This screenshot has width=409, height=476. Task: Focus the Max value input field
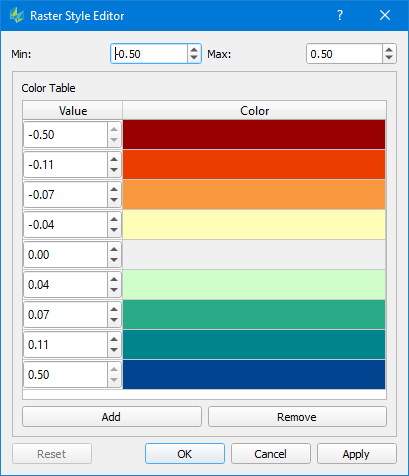click(344, 54)
